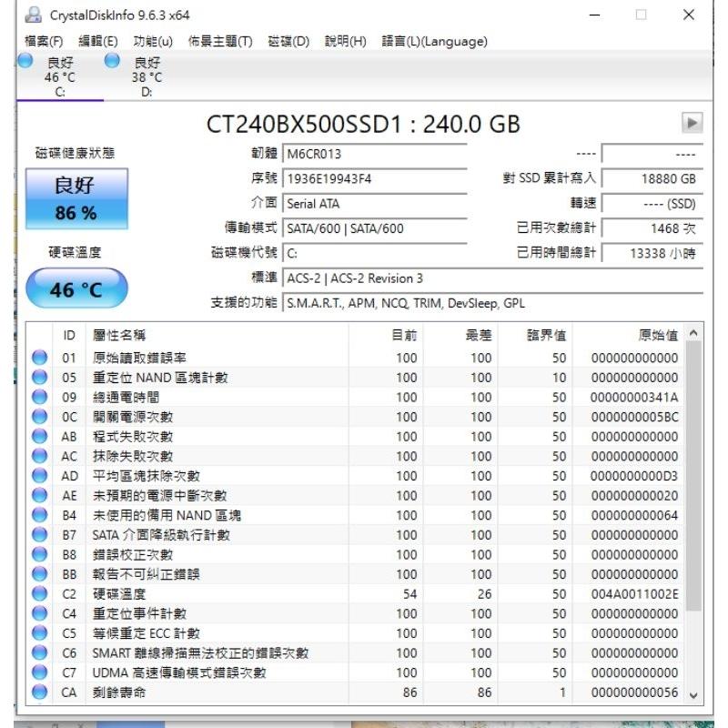Select the attribute name 總通電時間
The height and width of the screenshot is (728, 728).
tap(126, 398)
